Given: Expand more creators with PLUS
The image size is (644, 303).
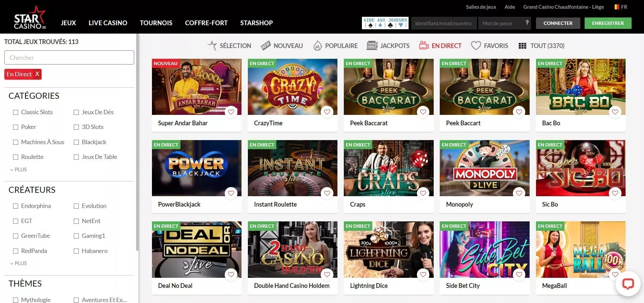Looking at the screenshot, I should [x=18, y=263].
